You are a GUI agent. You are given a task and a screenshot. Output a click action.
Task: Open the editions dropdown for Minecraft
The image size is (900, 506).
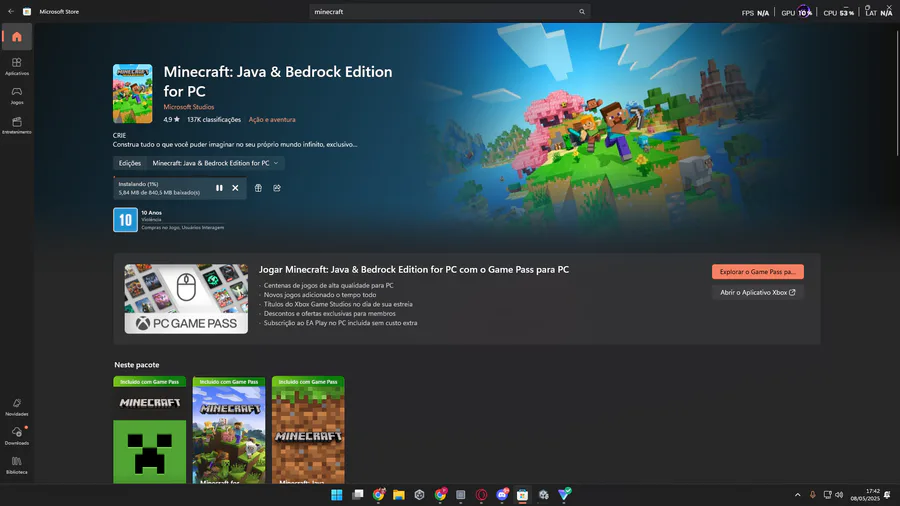[215, 163]
